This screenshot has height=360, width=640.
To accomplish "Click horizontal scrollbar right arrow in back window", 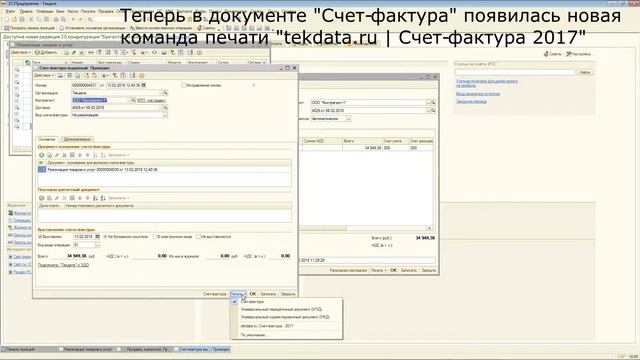I will (429, 228).
